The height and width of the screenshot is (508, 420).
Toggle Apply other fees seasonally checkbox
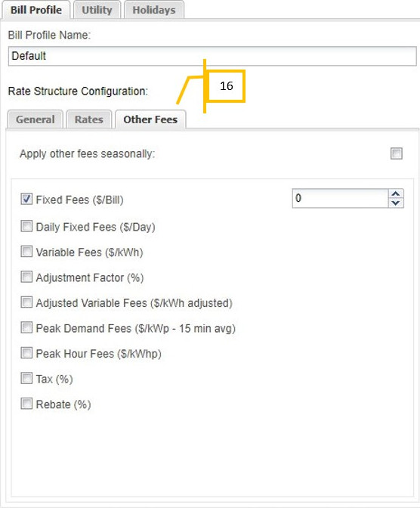pos(397,153)
